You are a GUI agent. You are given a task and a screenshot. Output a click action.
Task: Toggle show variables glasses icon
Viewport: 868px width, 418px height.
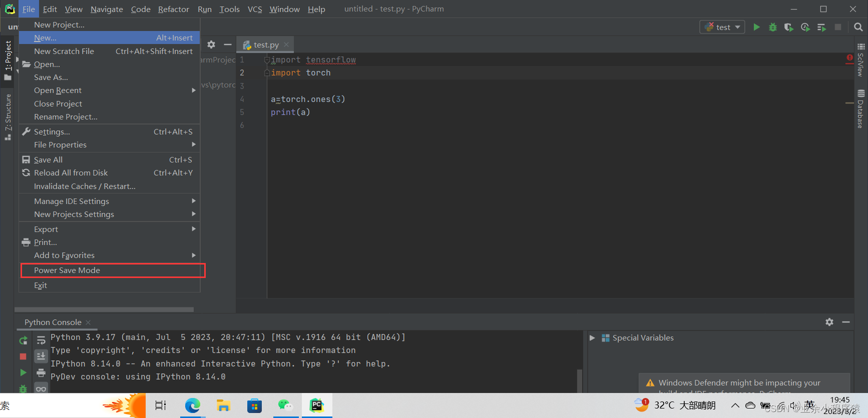41,388
